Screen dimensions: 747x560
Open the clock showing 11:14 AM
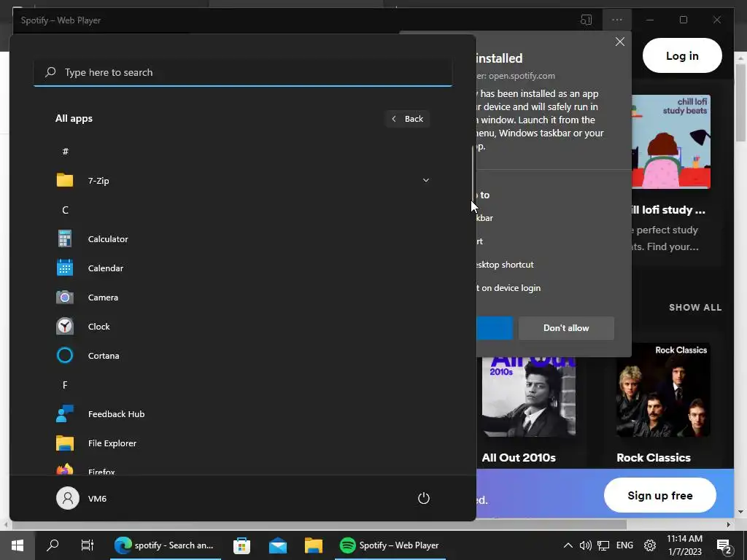tap(684, 545)
